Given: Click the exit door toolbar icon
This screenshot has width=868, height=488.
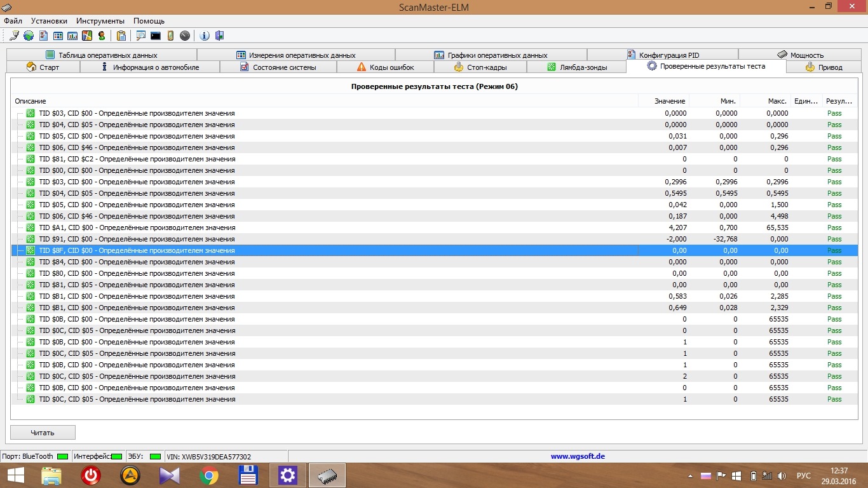Looking at the screenshot, I should [x=219, y=36].
